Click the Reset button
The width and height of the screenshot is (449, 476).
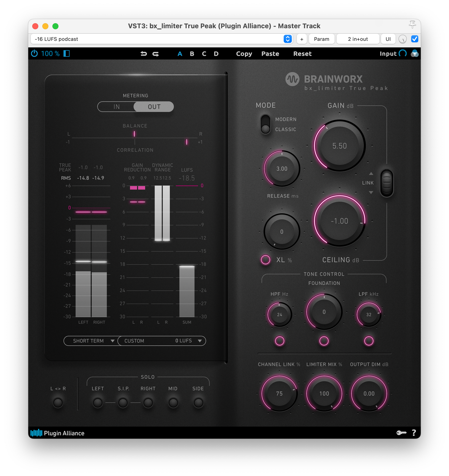click(x=302, y=54)
